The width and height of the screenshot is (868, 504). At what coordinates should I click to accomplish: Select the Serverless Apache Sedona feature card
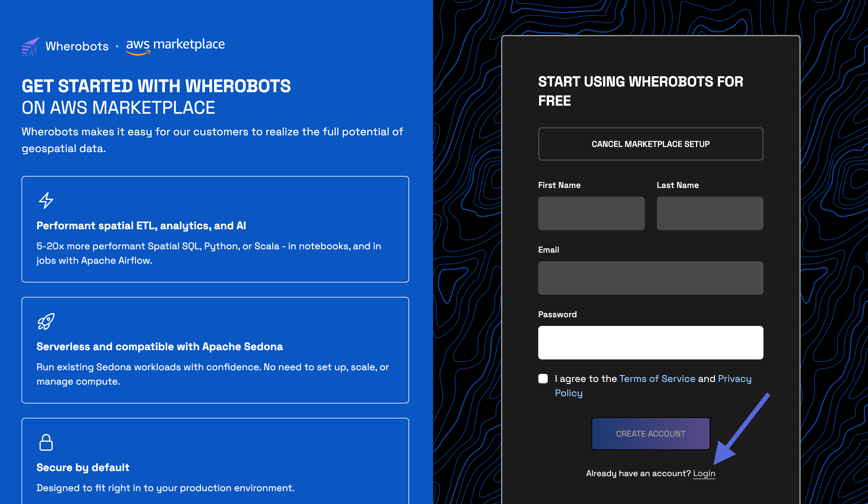point(215,350)
